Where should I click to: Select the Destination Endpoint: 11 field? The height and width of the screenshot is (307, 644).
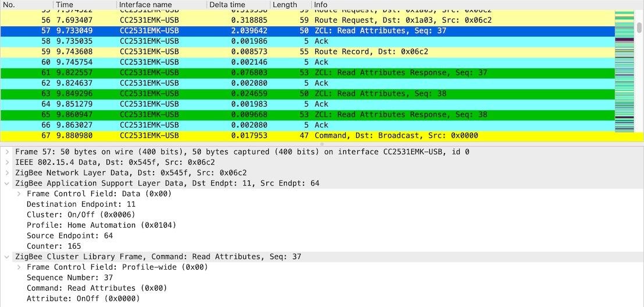coord(81,204)
